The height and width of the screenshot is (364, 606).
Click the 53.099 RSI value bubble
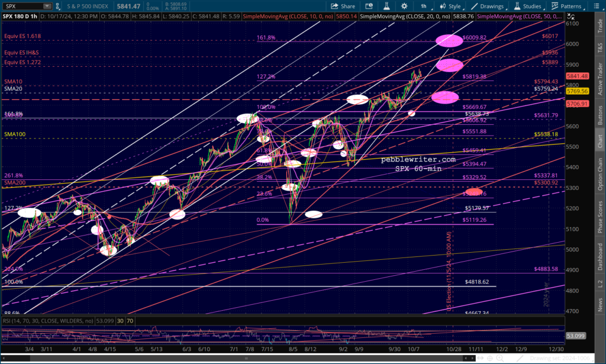575,336
